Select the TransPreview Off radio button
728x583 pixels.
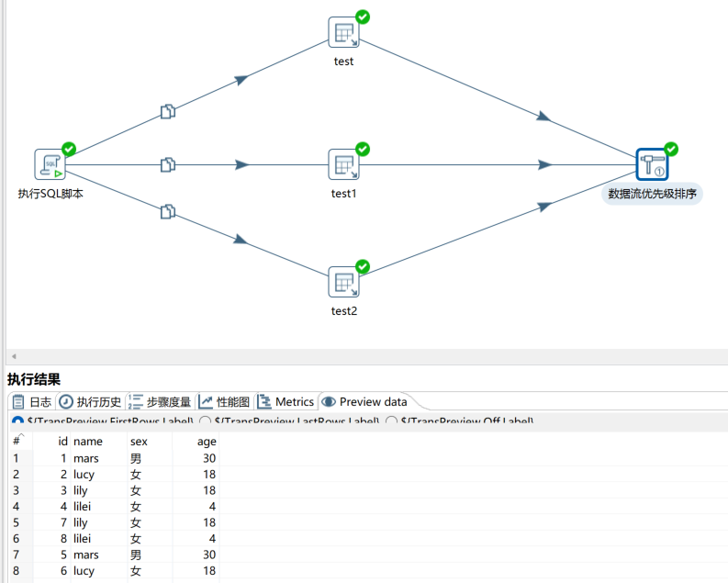pos(392,421)
